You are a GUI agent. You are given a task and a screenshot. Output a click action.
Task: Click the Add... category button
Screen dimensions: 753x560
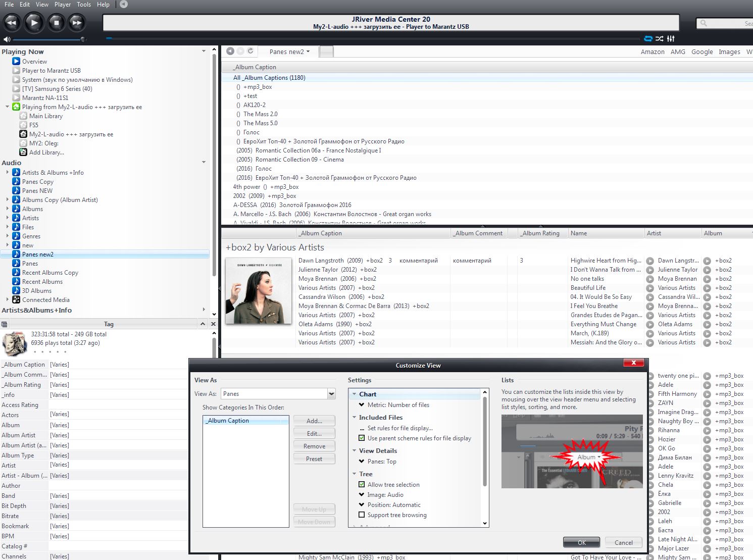pos(314,421)
